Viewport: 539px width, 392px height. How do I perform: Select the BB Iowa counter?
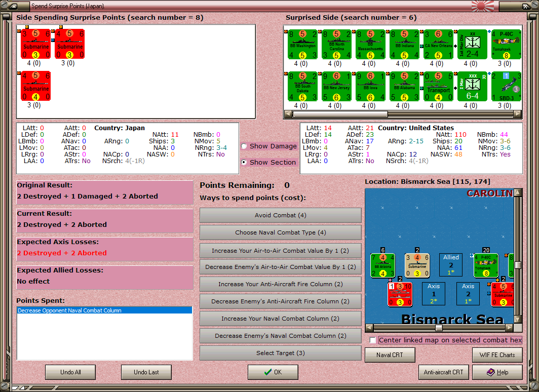coord(371,87)
